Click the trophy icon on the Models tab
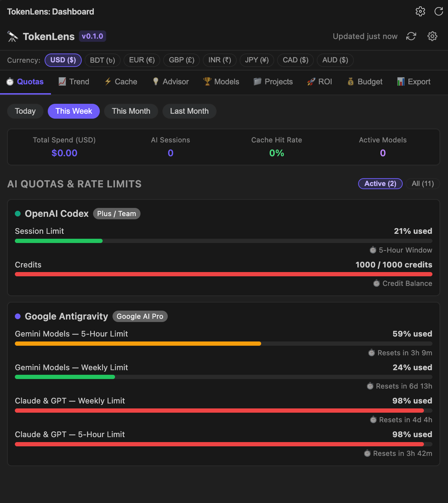The height and width of the screenshot is (503, 448). tap(207, 82)
